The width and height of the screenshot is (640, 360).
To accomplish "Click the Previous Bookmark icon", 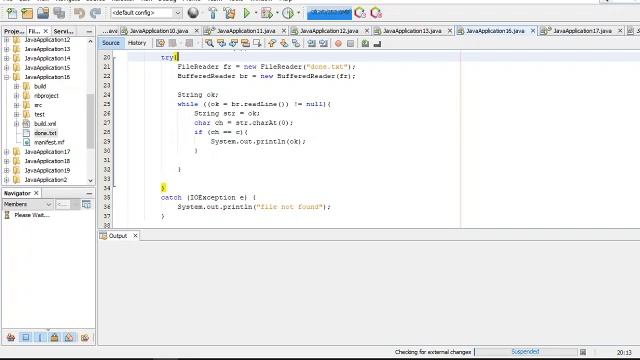I will pyautogui.click(x=272, y=43).
